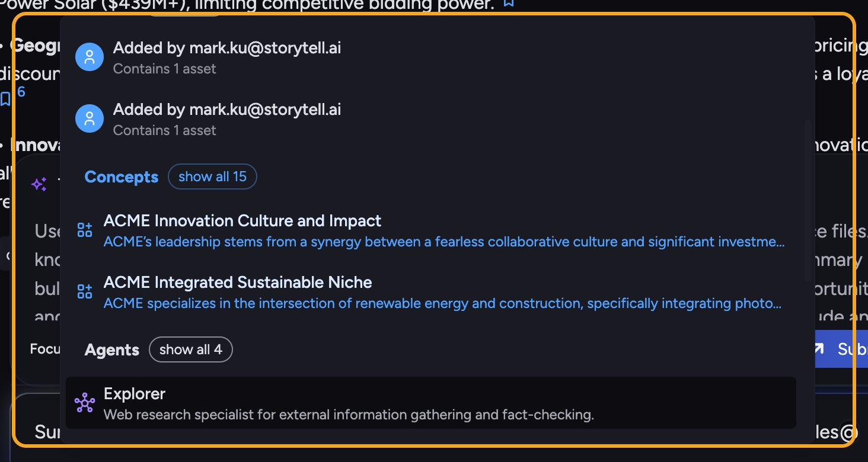Screen dimensions: 868x462
Task: Select the Explorer agent row
Action: [430, 403]
